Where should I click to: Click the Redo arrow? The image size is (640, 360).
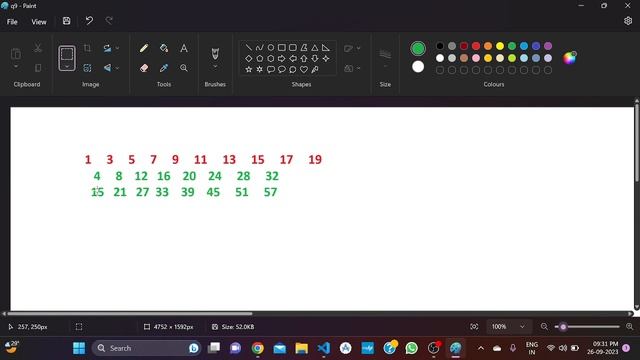[x=109, y=20]
